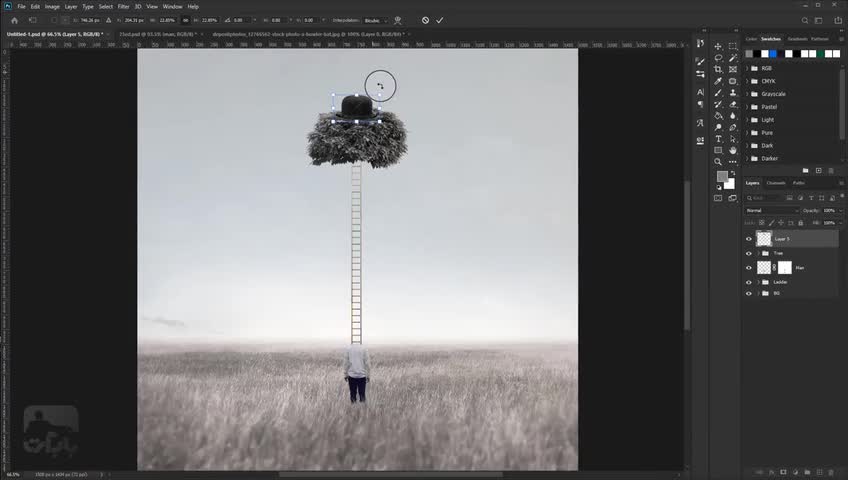The height and width of the screenshot is (480, 848).
Task: Toggle lock transparent pixels in Layers panel
Action: 762,223
